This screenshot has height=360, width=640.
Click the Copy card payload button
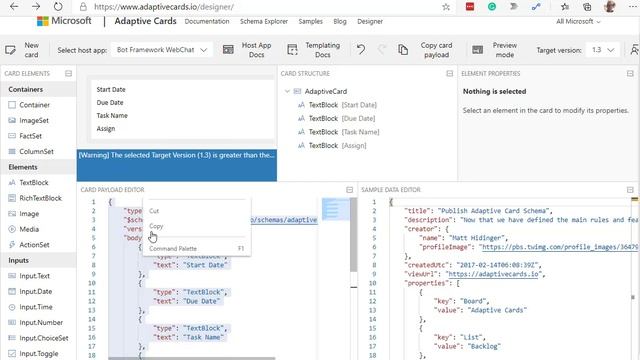pos(436,50)
